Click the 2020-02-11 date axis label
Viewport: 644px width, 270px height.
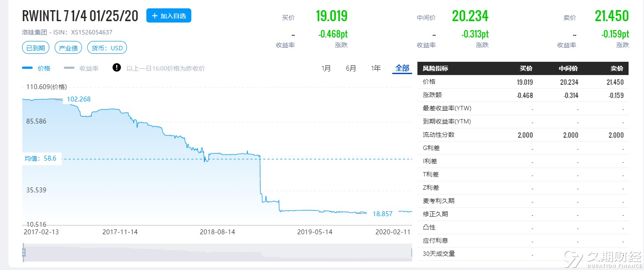tap(393, 232)
